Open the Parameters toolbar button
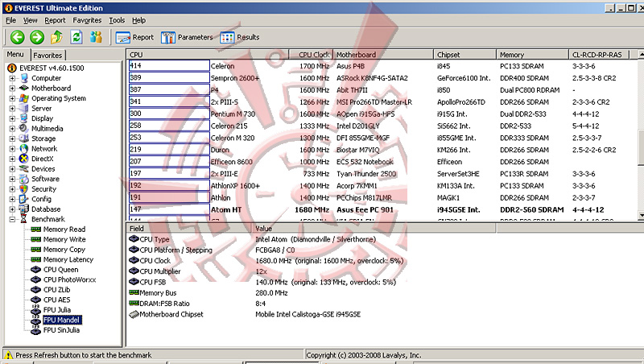The image size is (644, 364). pos(187,37)
